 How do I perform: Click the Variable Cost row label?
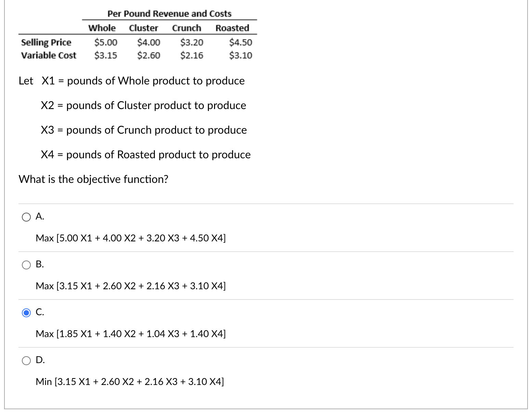(x=49, y=55)
